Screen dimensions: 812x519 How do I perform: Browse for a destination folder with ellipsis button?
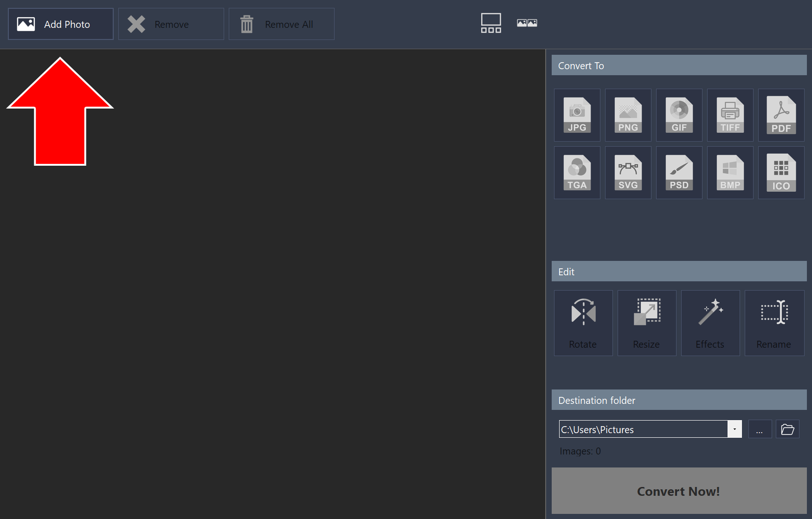760,429
